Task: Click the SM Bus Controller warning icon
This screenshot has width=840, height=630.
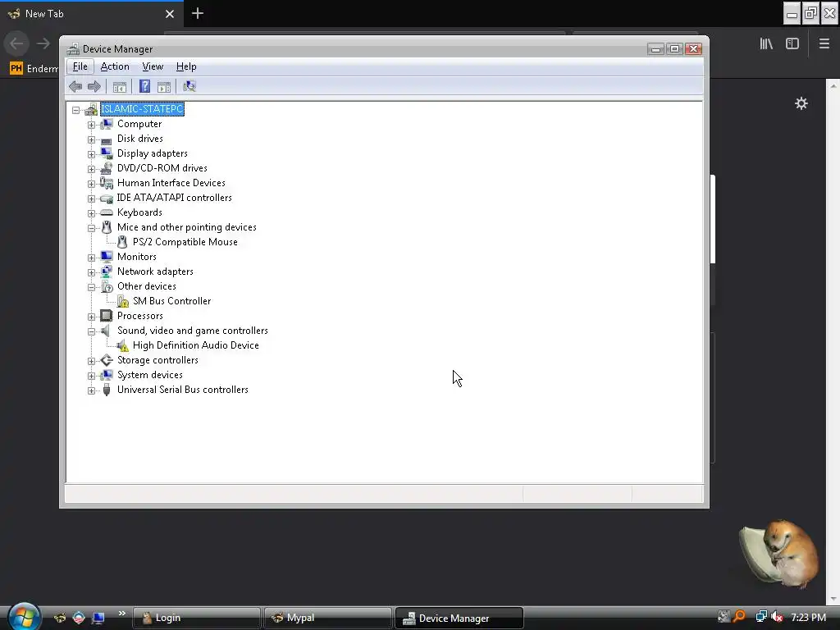Action: (x=123, y=301)
